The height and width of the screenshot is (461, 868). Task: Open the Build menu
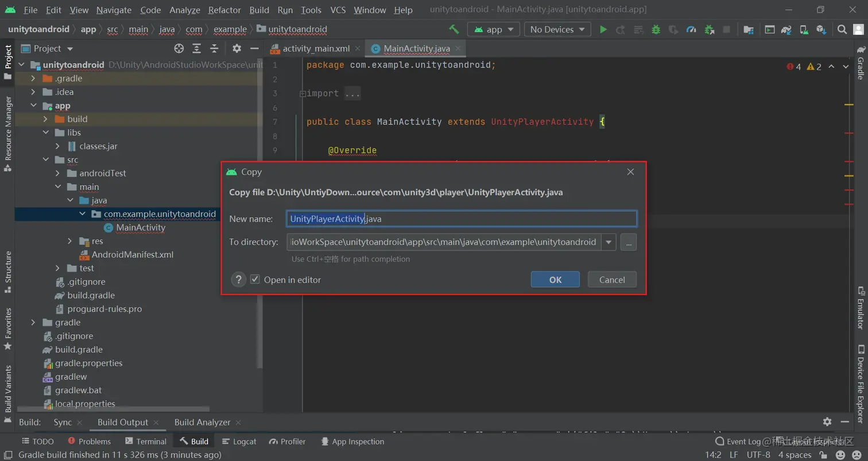pyautogui.click(x=259, y=10)
